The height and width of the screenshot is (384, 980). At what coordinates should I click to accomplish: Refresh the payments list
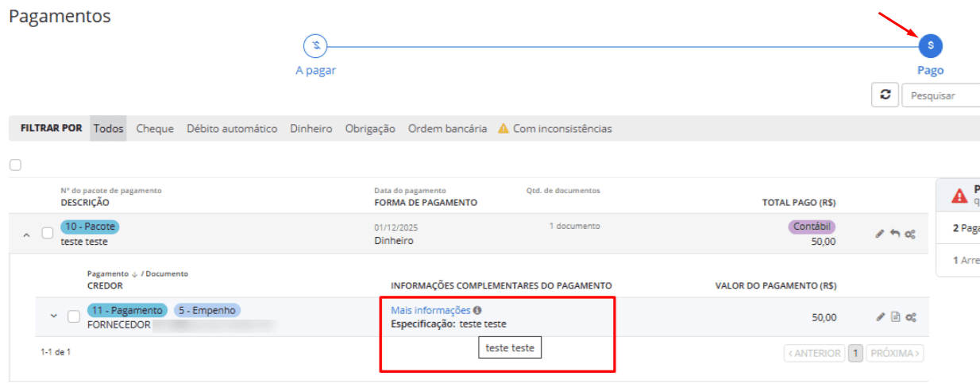pos(885,95)
